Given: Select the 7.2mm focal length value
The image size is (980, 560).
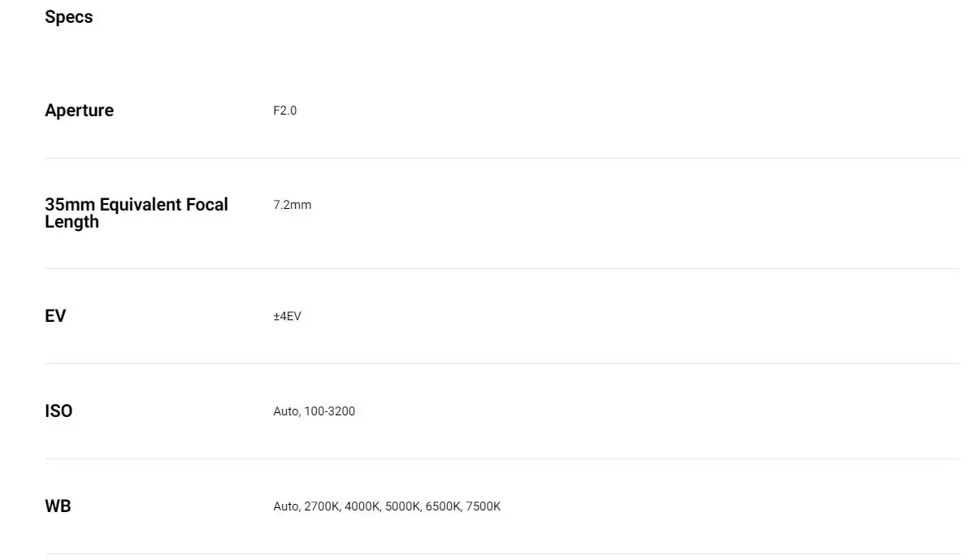Looking at the screenshot, I should pyautogui.click(x=293, y=205).
